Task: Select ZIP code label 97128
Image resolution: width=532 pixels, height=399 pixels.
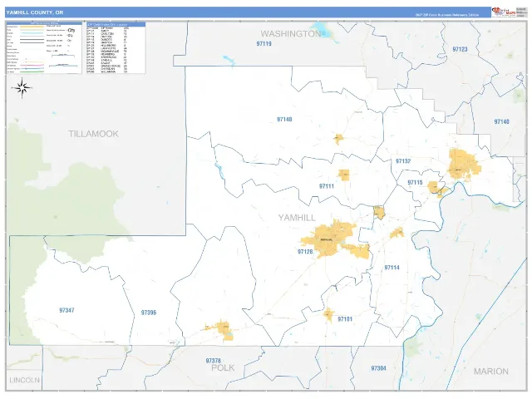Action: [305, 251]
